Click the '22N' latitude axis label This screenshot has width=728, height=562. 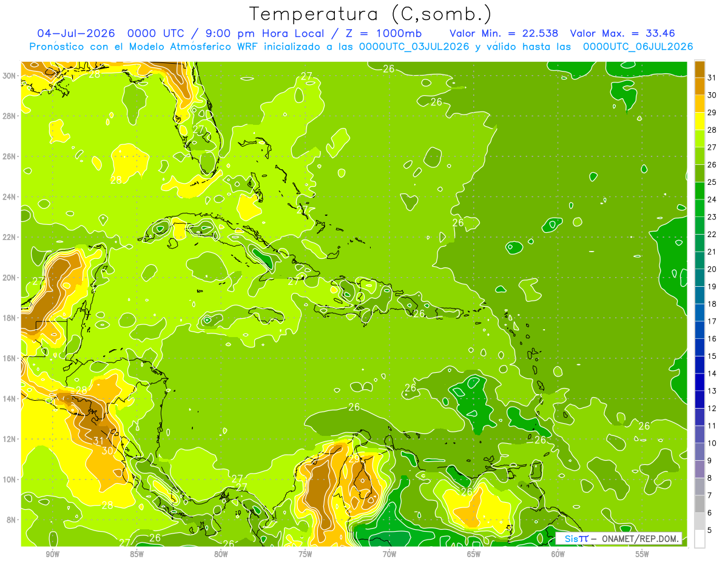(x=9, y=237)
